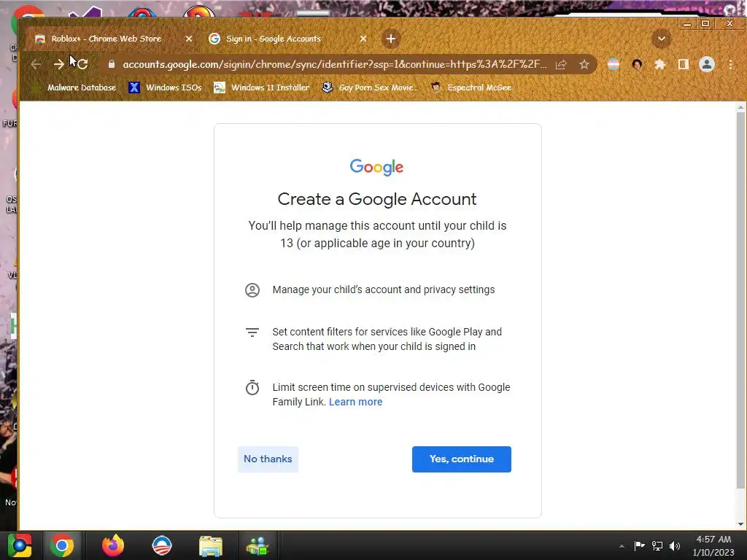Open the Chrome profile avatar
The width and height of the screenshot is (747, 560).
pos(707,64)
